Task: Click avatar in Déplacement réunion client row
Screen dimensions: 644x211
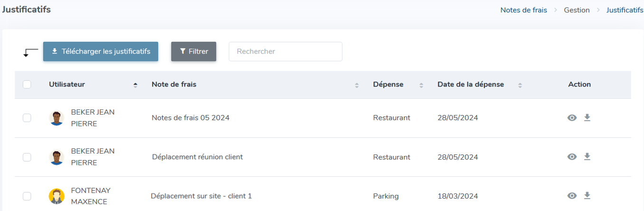Action: point(57,157)
